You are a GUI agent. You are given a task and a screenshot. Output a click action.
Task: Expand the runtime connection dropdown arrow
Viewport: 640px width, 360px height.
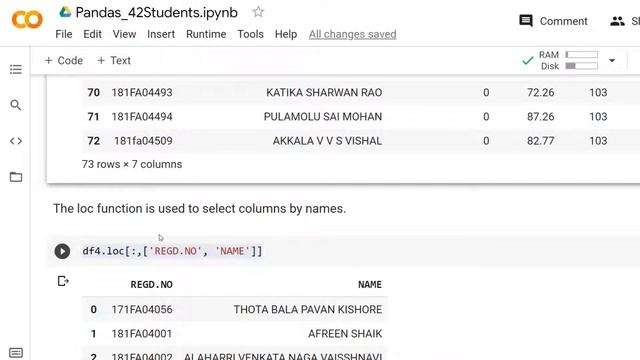(612, 61)
